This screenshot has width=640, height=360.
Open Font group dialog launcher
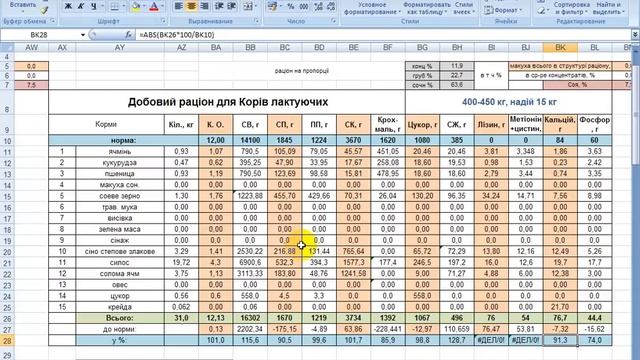(164, 21)
